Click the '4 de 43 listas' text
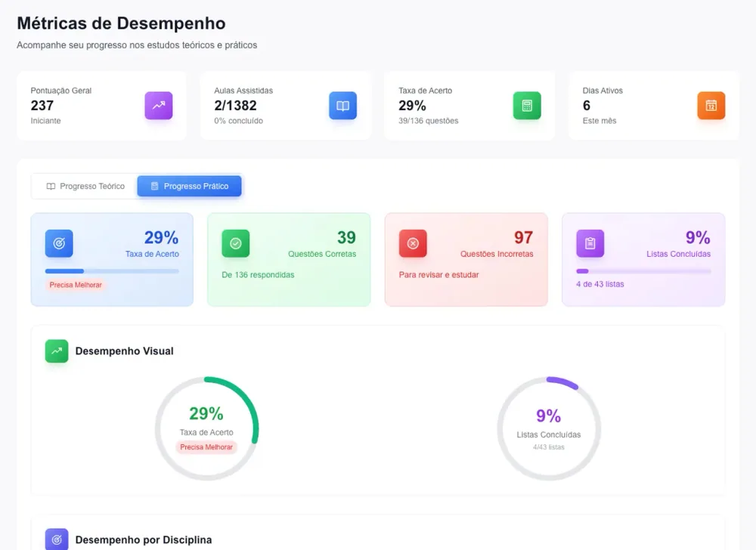Image resolution: width=756 pixels, height=550 pixels. tap(600, 284)
